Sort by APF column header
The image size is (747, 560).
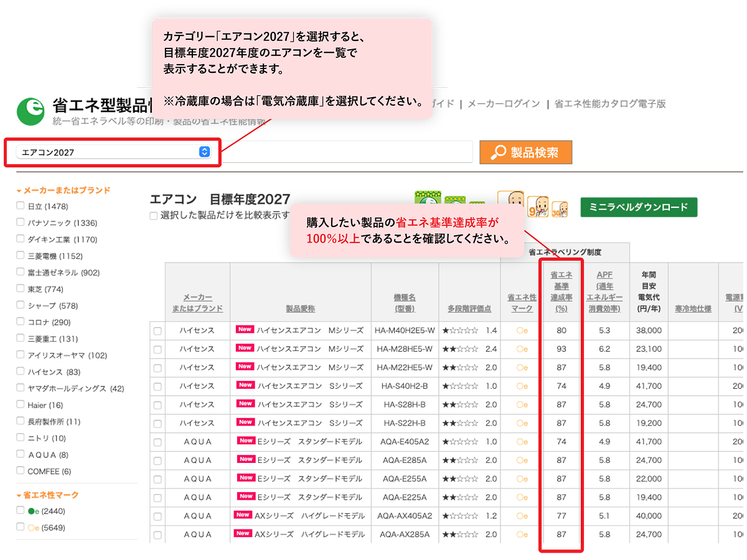coord(604,291)
